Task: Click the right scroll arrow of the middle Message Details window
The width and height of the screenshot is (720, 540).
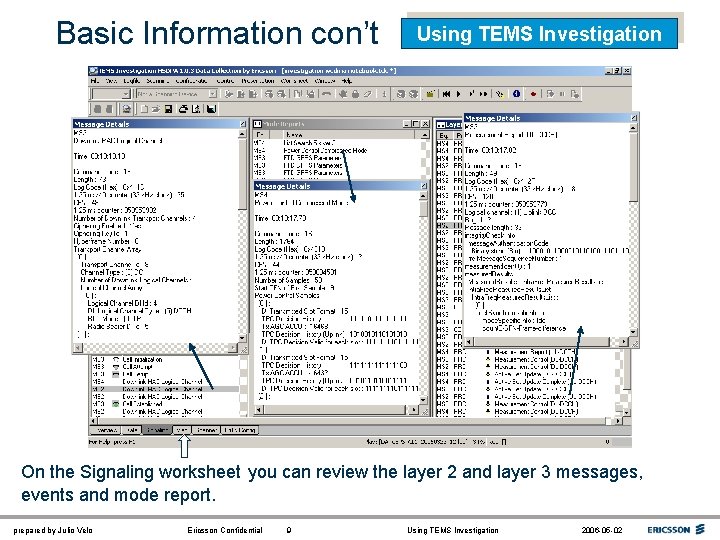Action: click(x=415, y=409)
